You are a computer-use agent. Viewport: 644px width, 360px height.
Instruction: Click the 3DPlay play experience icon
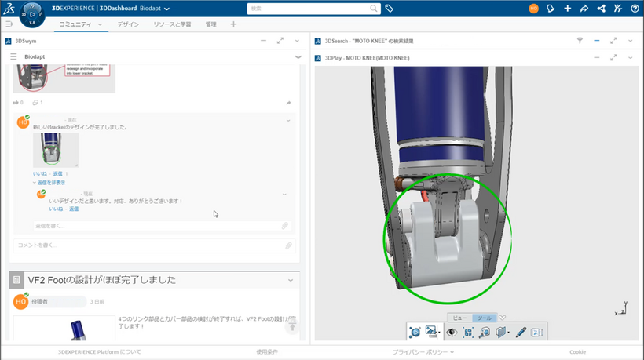click(x=415, y=332)
